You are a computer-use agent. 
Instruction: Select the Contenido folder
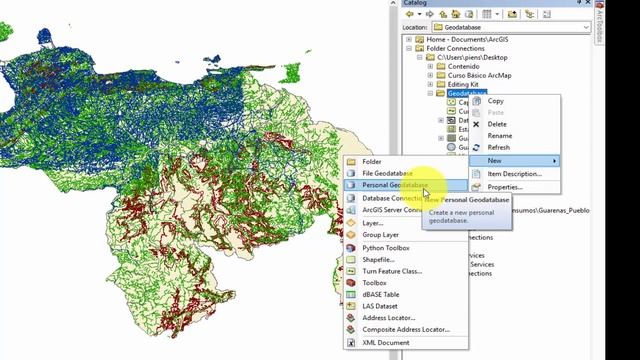click(463, 66)
